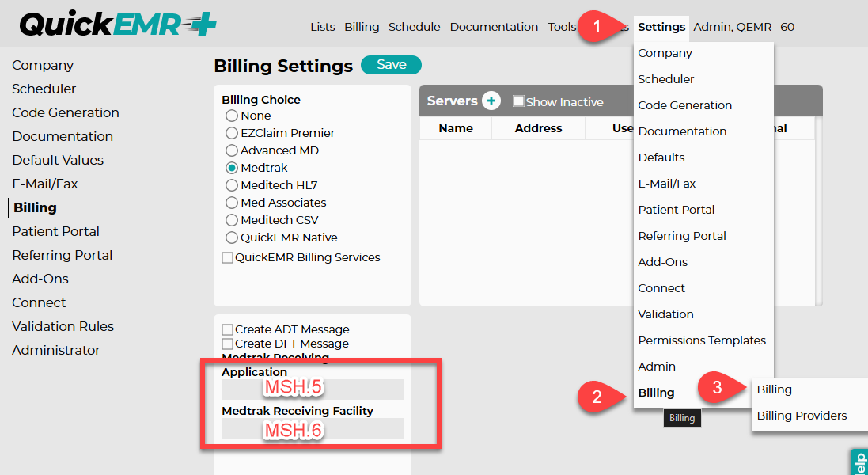Toggle Show Inactive servers checkbox

(x=518, y=101)
